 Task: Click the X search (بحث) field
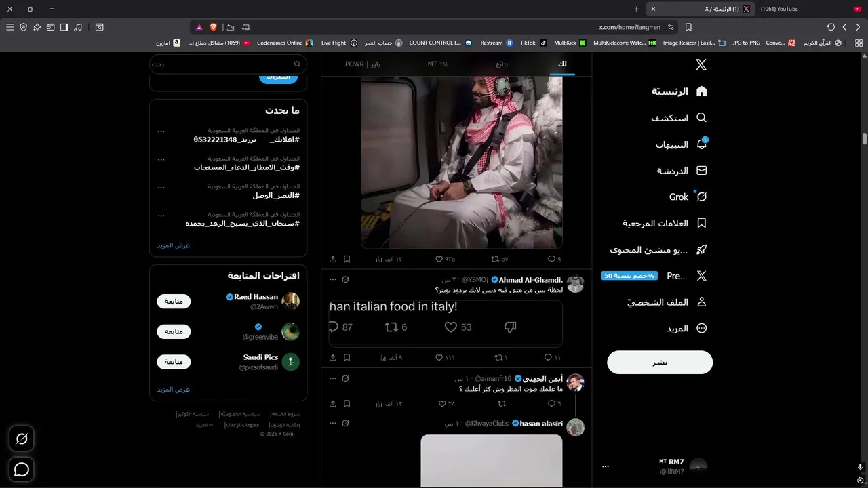click(228, 64)
